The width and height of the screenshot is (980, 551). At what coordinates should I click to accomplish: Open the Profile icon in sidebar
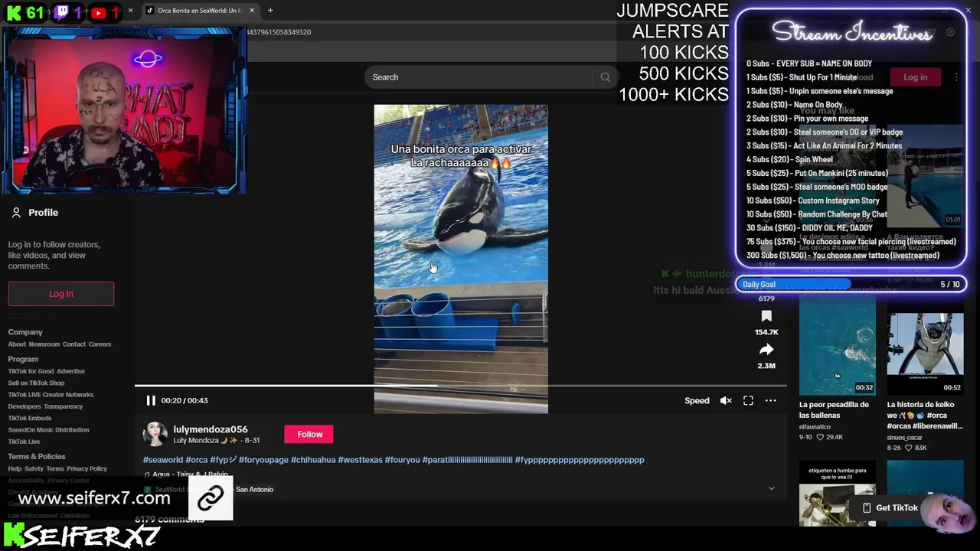click(16, 213)
